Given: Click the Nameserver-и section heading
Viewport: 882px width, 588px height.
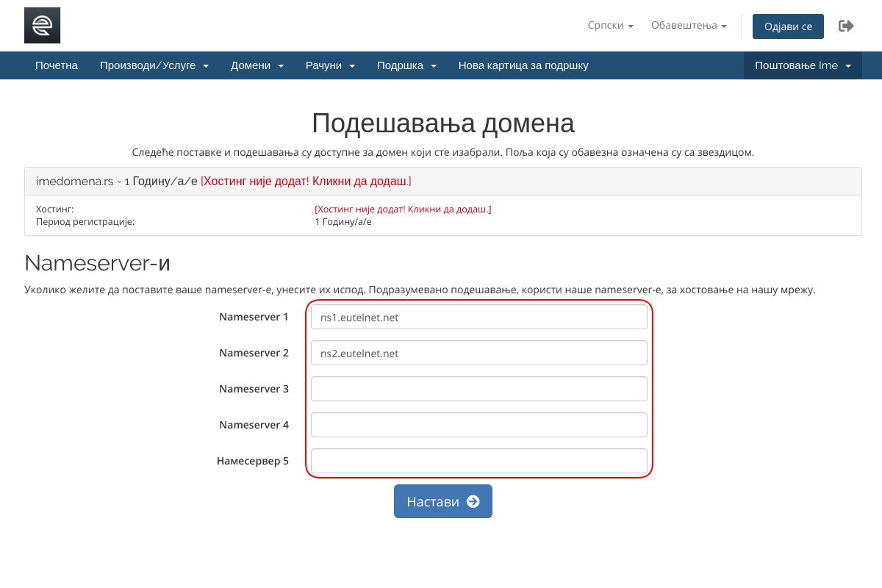Looking at the screenshot, I should tap(98, 263).
